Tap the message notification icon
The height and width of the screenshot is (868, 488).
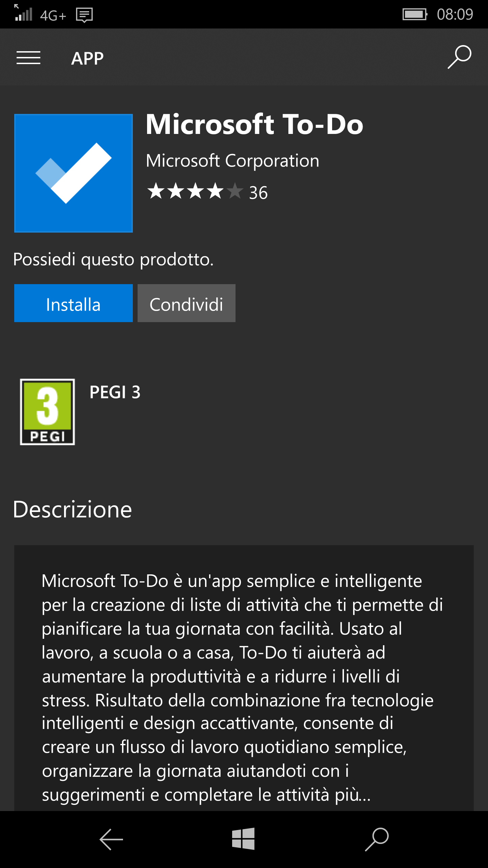(x=84, y=15)
